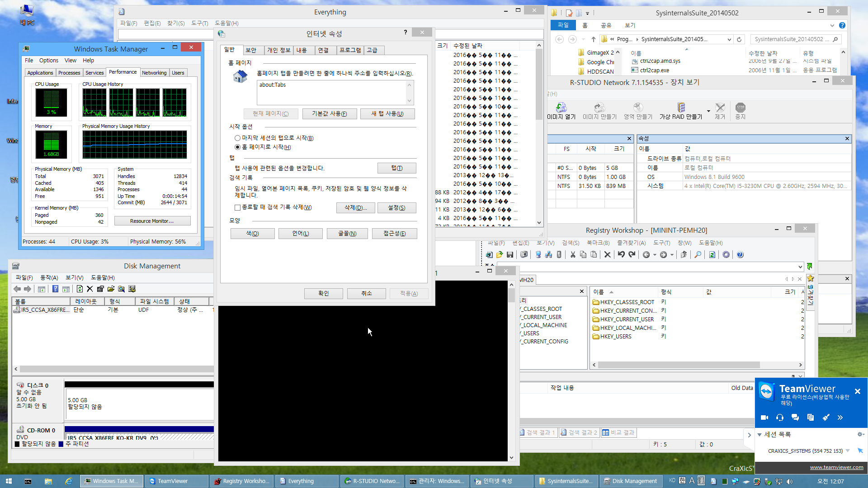The width and height of the screenshot is (868, 488).
Task: Expand the Explorer ribbon chevron
Action: (x=832, y=25)
